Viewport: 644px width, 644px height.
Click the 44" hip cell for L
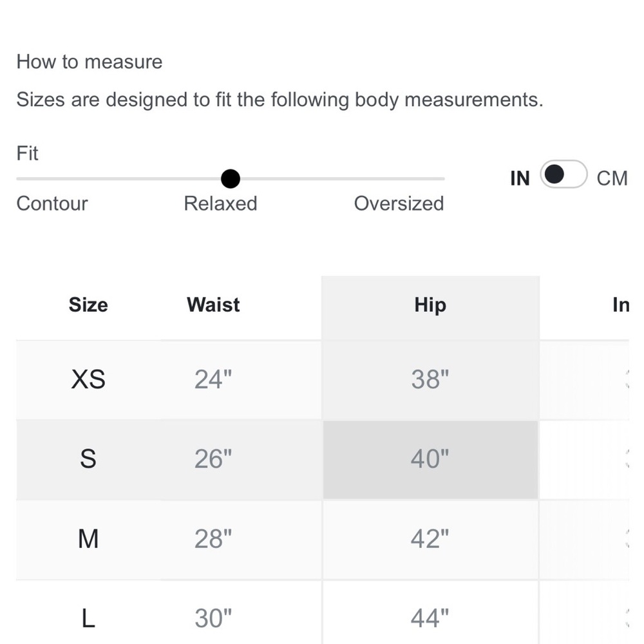[430, 612]
